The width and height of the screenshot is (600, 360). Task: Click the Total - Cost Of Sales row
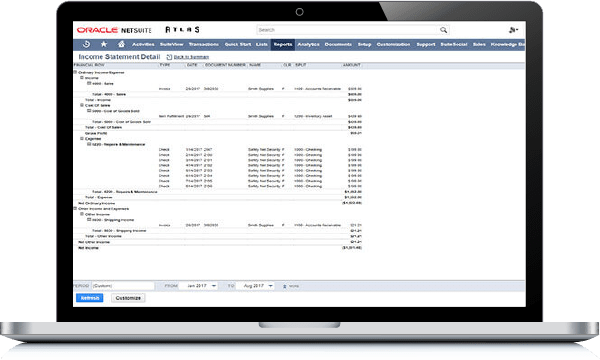pyautogui.click(x=103, y=127)
